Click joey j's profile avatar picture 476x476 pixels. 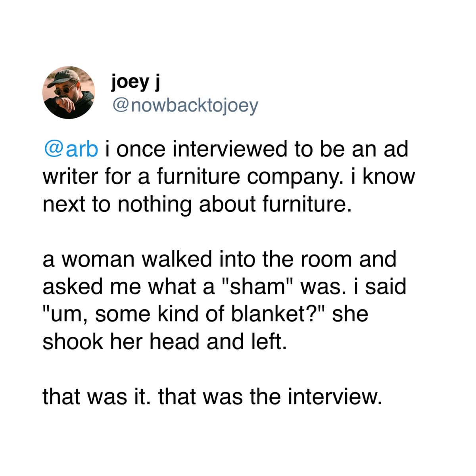(x=69, y=92)
